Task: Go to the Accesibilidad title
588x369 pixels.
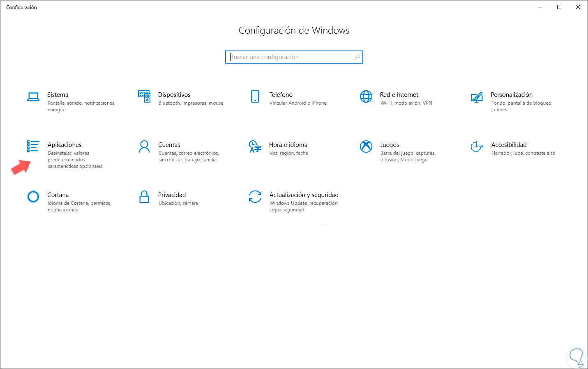Action: [509, 145]
